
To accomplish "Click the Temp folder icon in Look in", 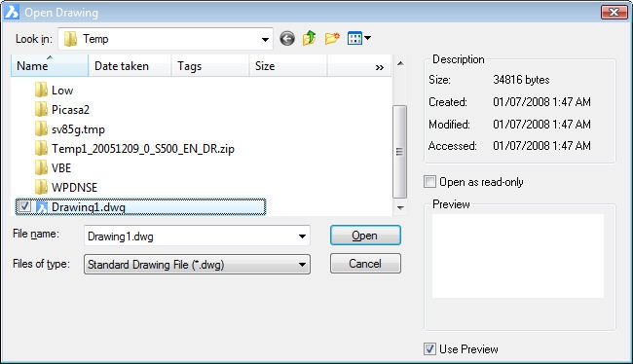I will (x=71, y=39).
